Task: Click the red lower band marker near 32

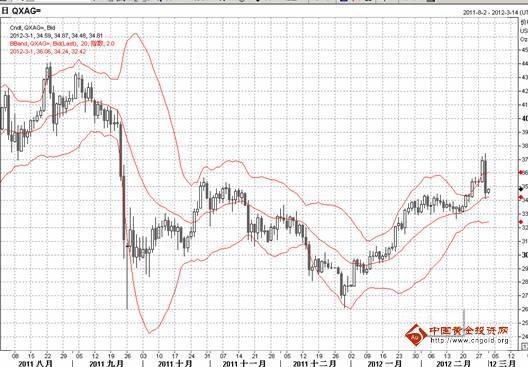Action: [x=521, y=222]
